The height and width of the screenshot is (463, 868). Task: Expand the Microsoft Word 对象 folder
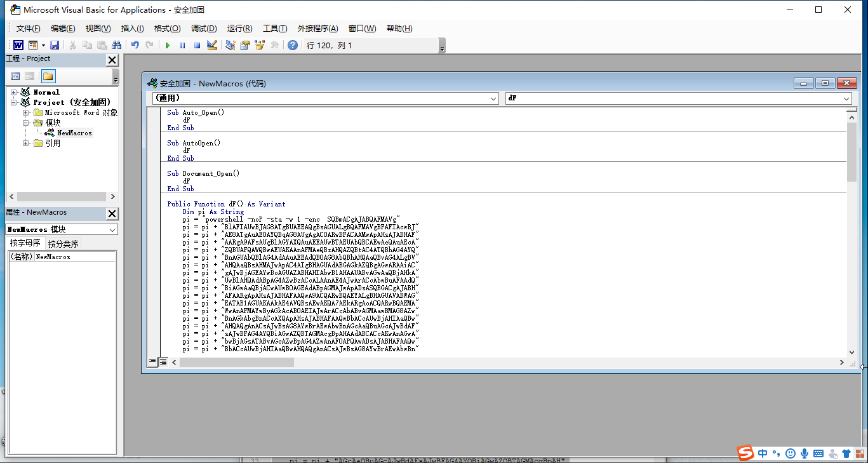tap(26, 112)
